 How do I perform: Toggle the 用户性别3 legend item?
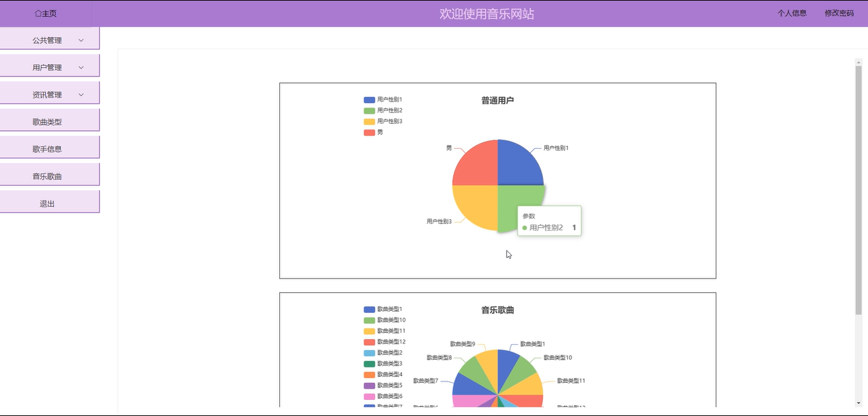383,121
